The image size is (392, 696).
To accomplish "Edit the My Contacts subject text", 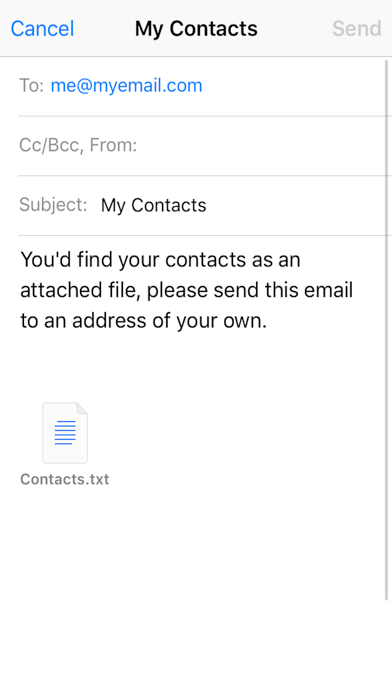I will coord(154,205).
